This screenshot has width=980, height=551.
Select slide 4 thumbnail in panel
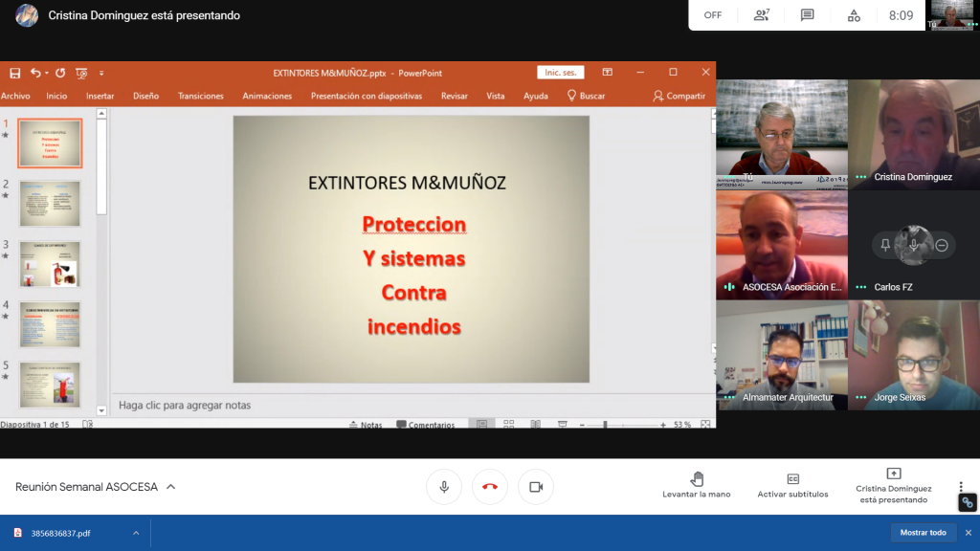(50, 324)
